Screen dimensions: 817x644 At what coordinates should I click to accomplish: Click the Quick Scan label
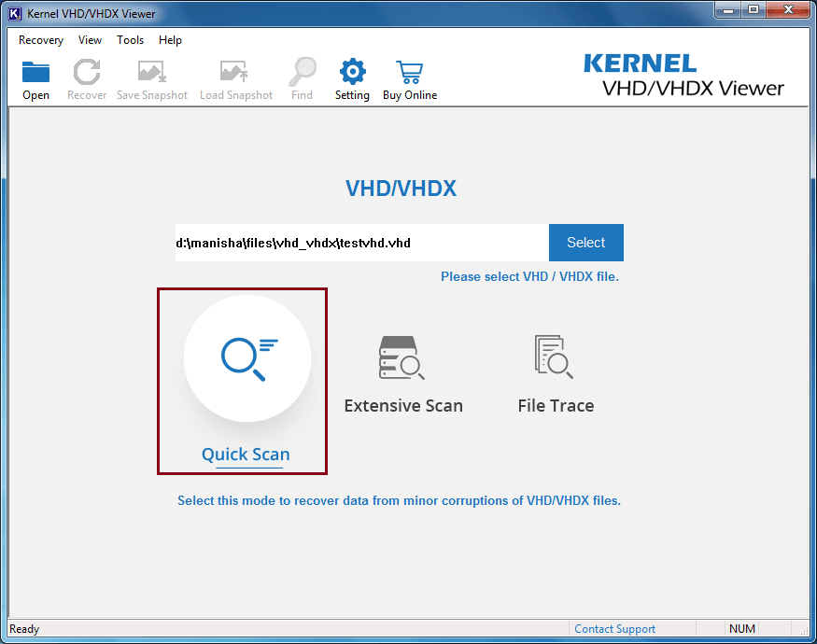(x=246, y=455)
